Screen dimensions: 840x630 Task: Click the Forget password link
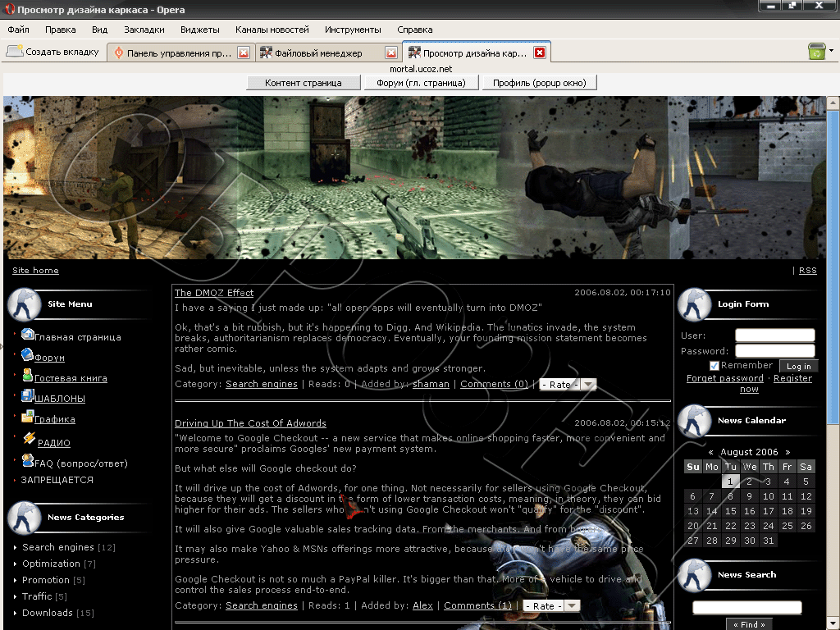click(x=725, y=378)
